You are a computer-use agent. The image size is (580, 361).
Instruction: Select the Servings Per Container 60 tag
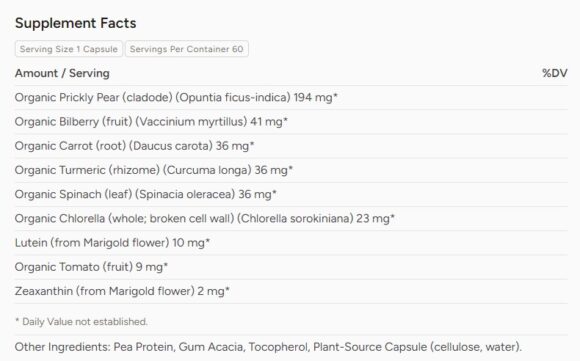(186, 49)
